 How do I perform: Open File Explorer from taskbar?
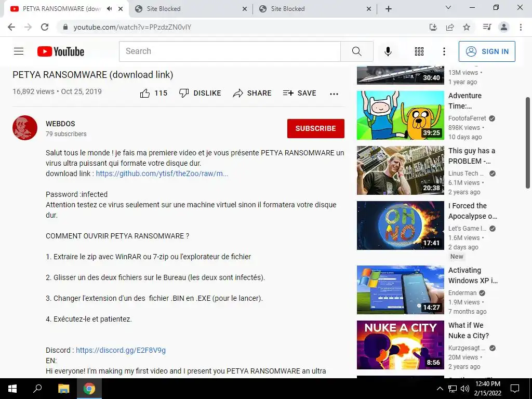(x=63, y=389)
